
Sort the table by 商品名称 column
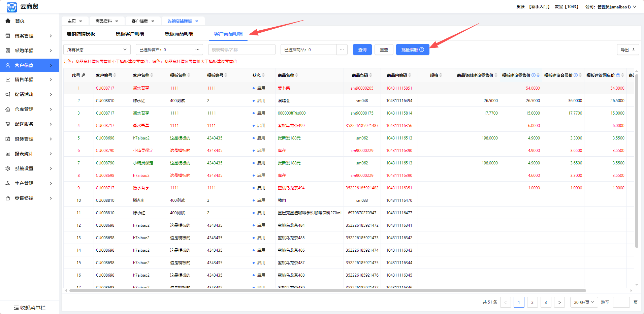(x=297, y=75)
